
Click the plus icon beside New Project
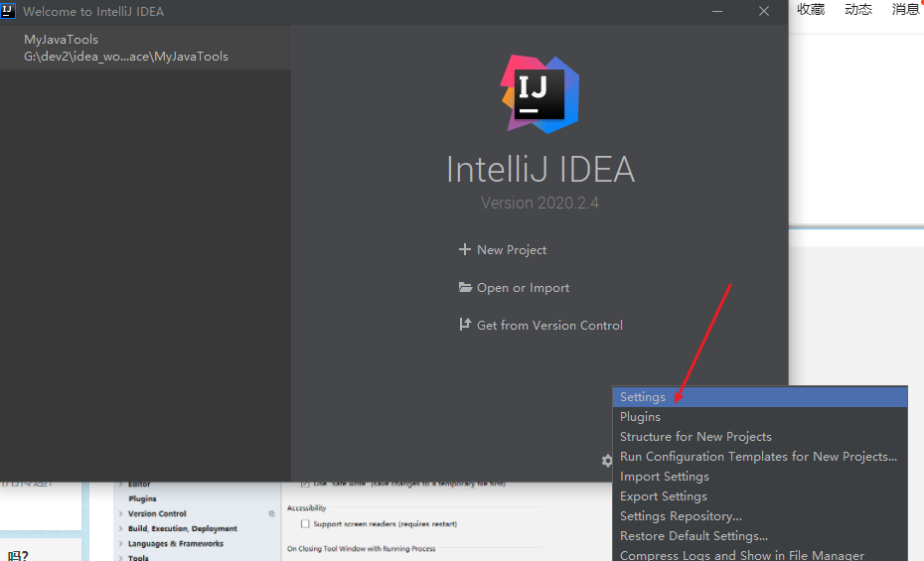point(464,249)
